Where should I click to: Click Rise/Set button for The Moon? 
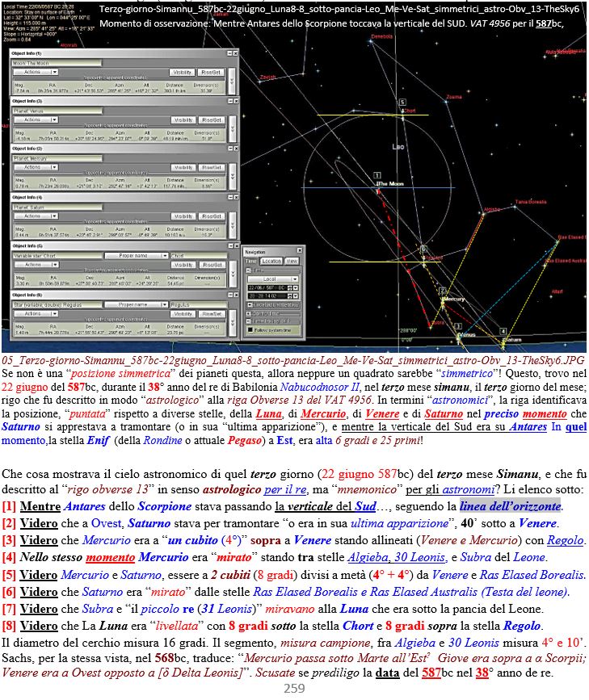(x=211, y=73)
